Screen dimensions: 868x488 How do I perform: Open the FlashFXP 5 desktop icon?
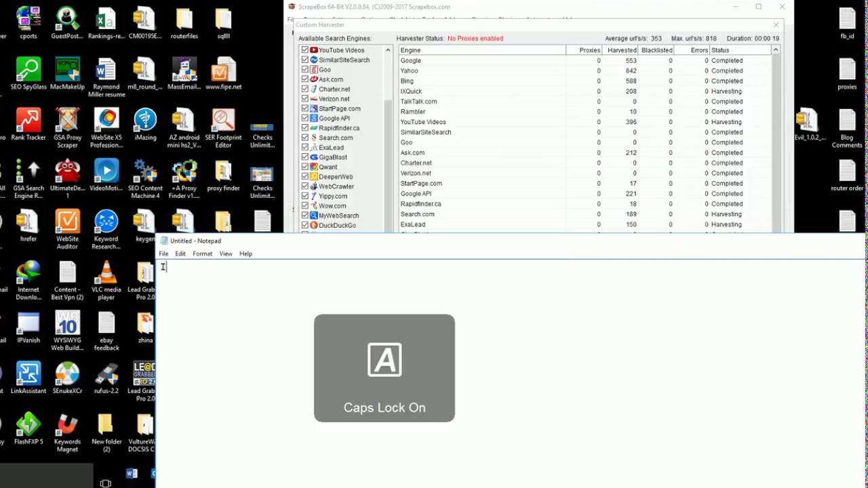tap(28, 429)
